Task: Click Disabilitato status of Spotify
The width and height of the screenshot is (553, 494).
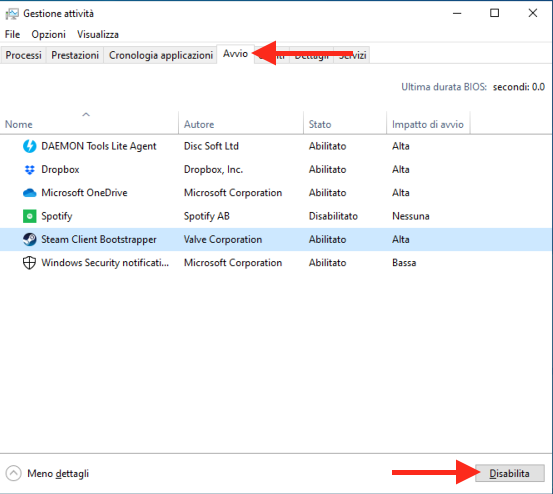Action: point(333,216)
